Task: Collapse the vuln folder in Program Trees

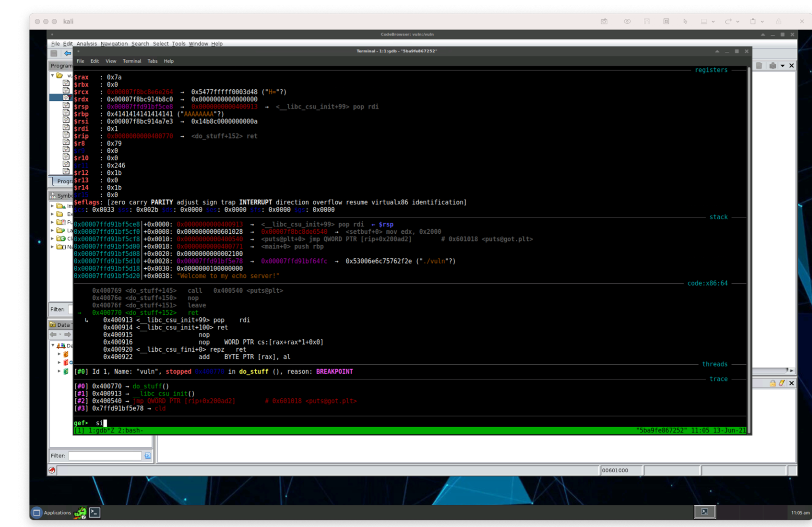Action: pos(53,75)
